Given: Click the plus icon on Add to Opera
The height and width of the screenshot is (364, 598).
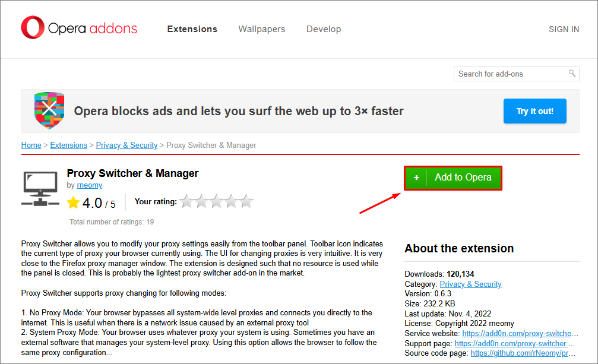Looking at the screenshot, I should pyautogui.click(x=416, y=178).
